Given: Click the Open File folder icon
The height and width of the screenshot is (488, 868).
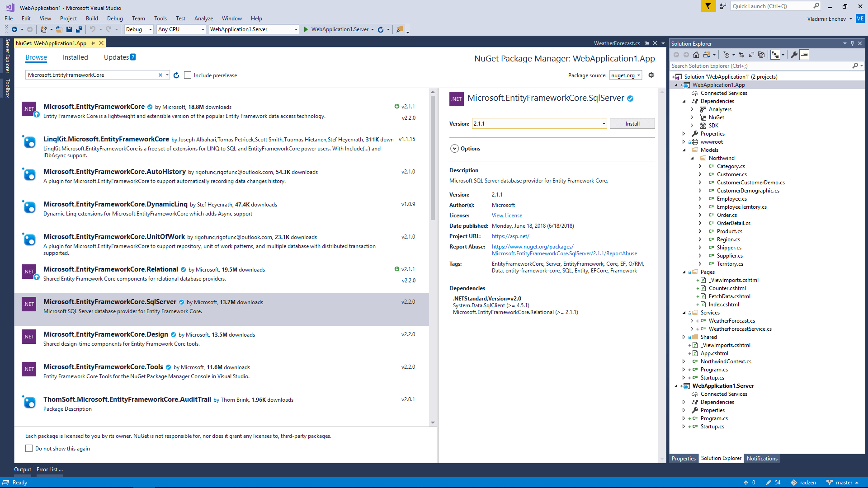Looking at the screenshot, I should [x=59, y=29].
